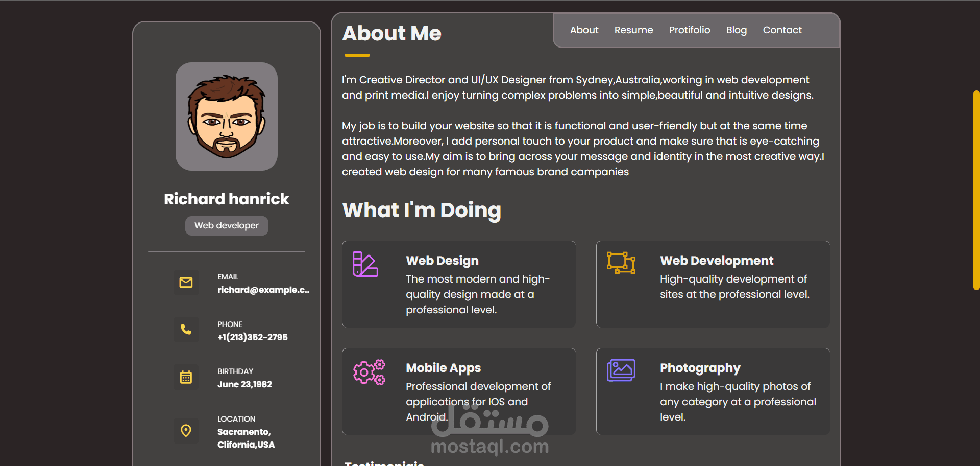Open the About nav tab

tap(584, 30)
